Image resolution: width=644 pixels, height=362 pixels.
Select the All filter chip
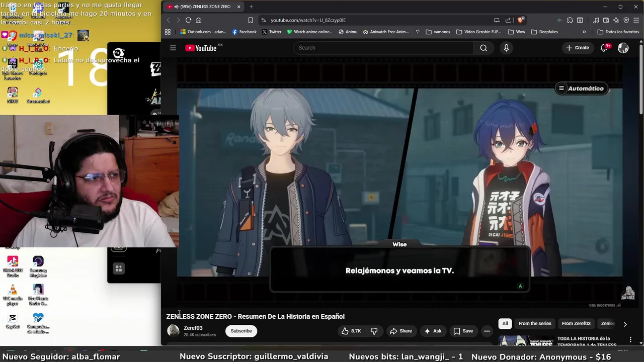click(505, 324)
